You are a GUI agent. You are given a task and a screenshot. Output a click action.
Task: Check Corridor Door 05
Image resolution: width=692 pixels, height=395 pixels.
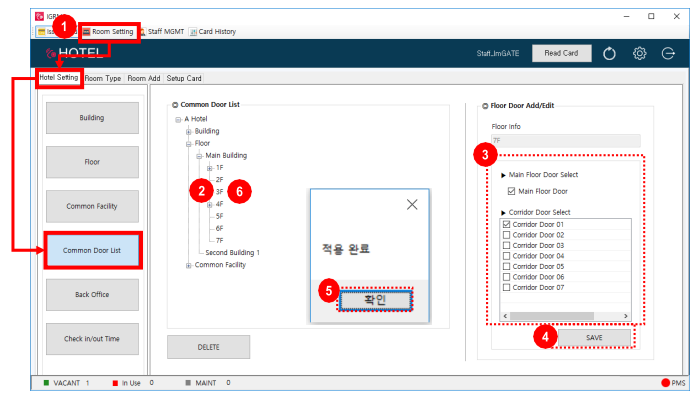point(507,267)
